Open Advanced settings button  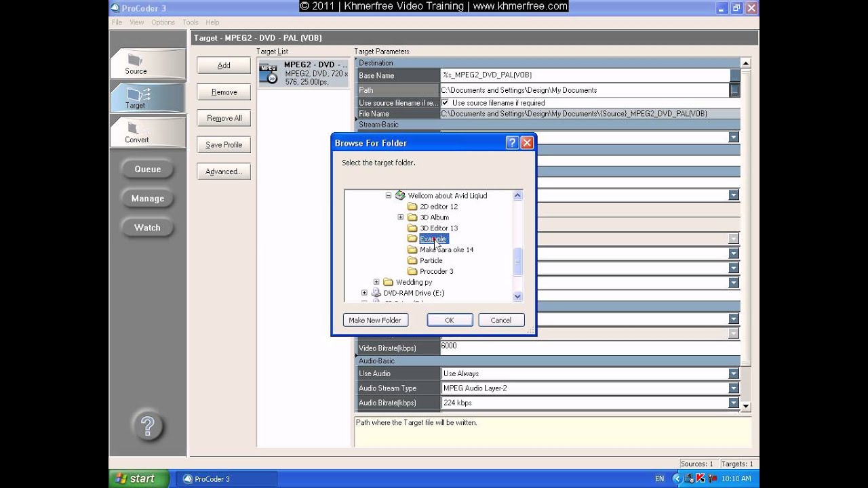coord(224,171)
